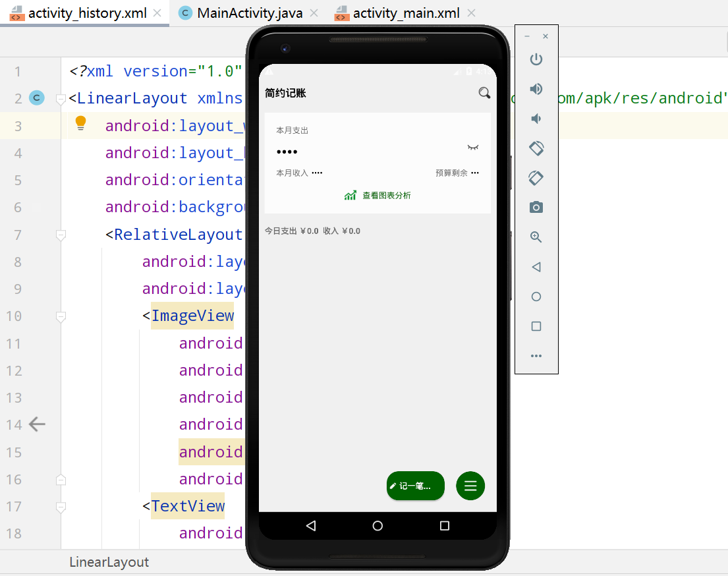Open 查看图表分析 chart analysis link
Viewport: 728px width, 576px height.
coord(378,196)
